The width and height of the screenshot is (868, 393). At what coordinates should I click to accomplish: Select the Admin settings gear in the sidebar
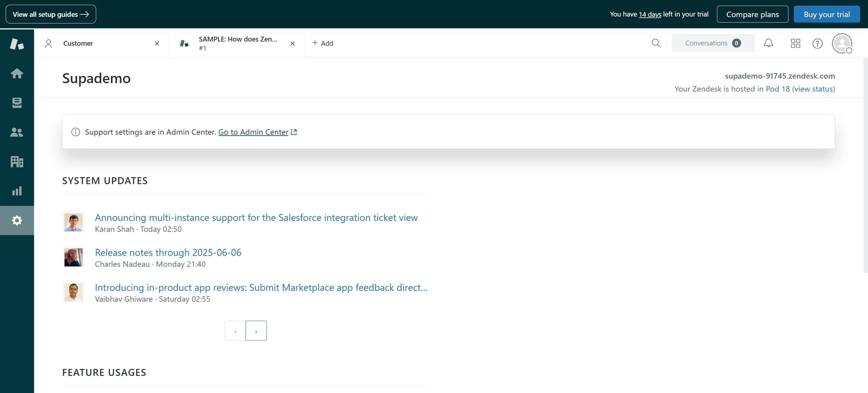(x=17, y=220)
